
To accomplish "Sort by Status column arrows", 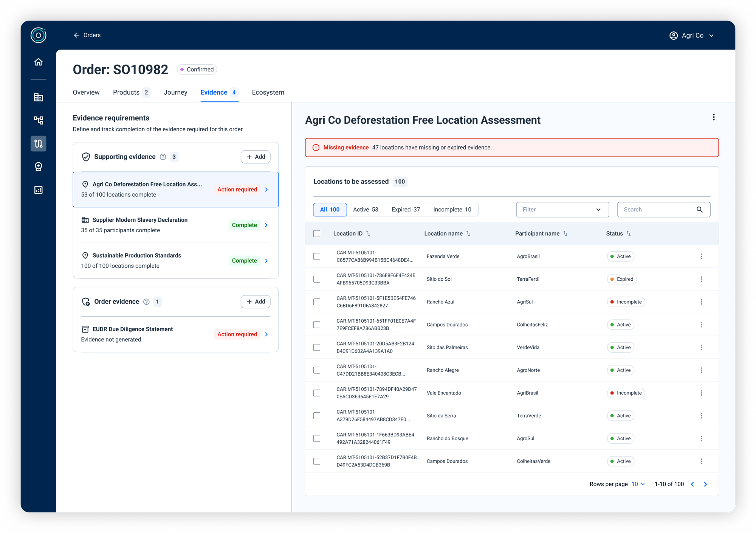I will 628,233.
